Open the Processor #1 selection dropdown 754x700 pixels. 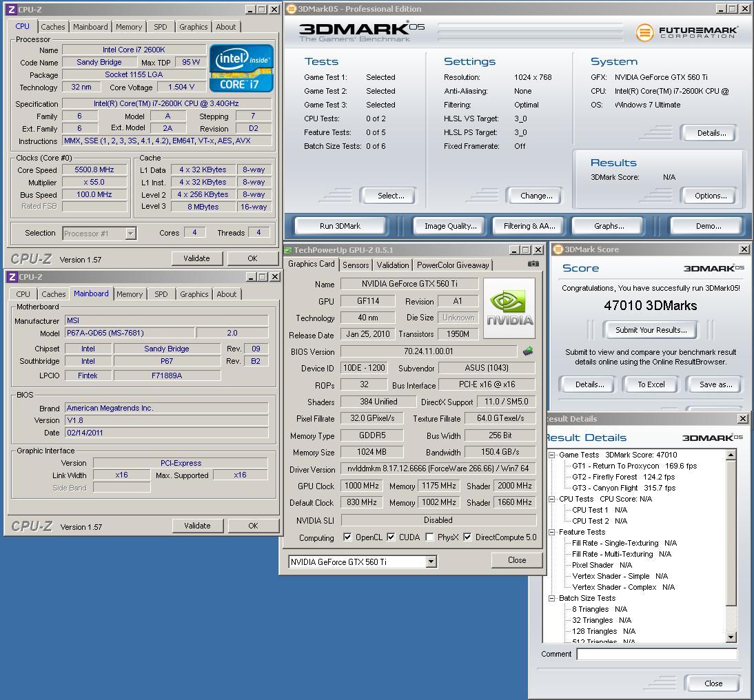130,233
